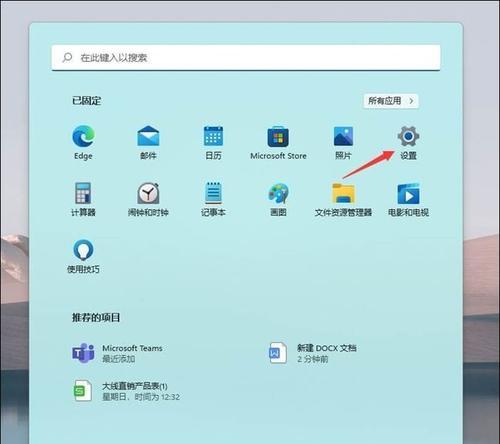
Task: Open 大线直销产品表(1) spreadsheet file
Action: pyautogui.click(x=127, y=391)
